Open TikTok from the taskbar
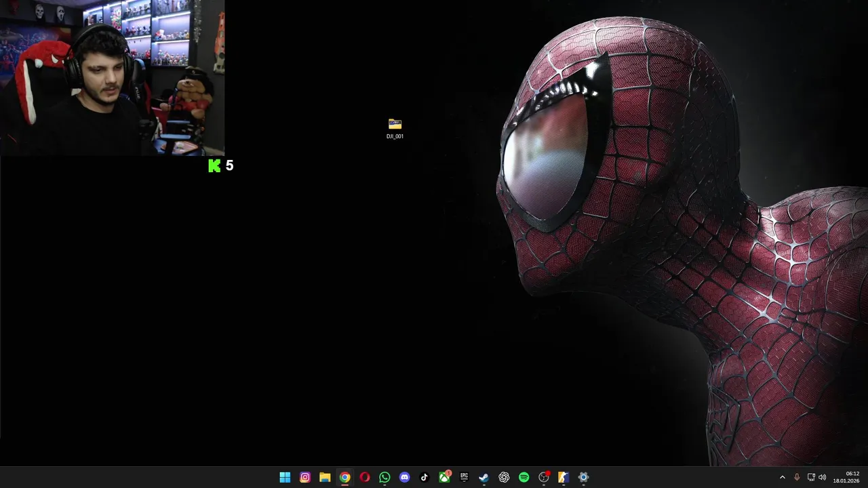 [x=425, y=477]
